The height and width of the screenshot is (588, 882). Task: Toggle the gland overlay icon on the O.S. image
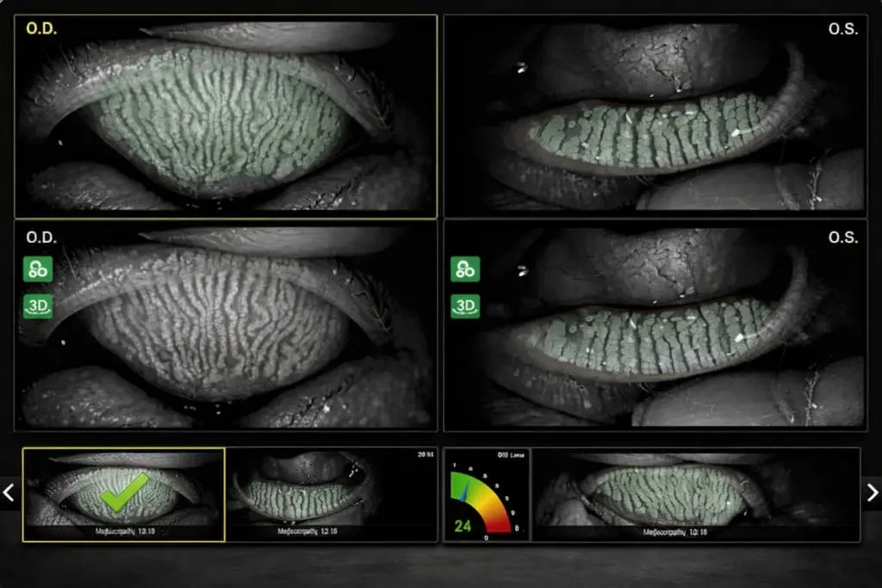click(x=465, y=269)
